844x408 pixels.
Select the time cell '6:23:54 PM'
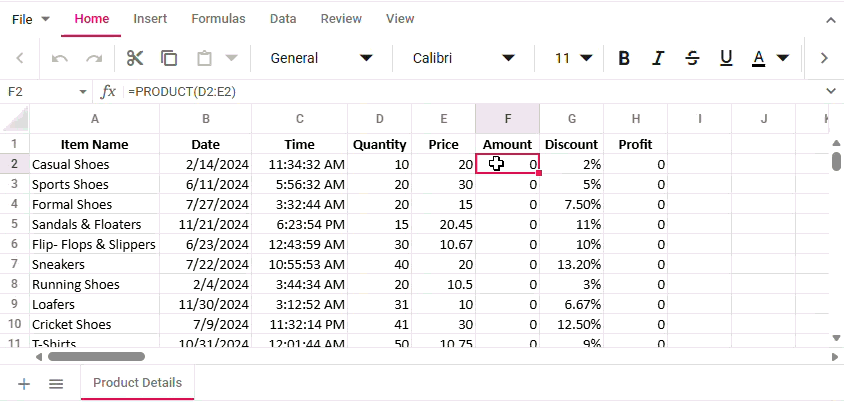pyautogui.click(x=299, y=224)
